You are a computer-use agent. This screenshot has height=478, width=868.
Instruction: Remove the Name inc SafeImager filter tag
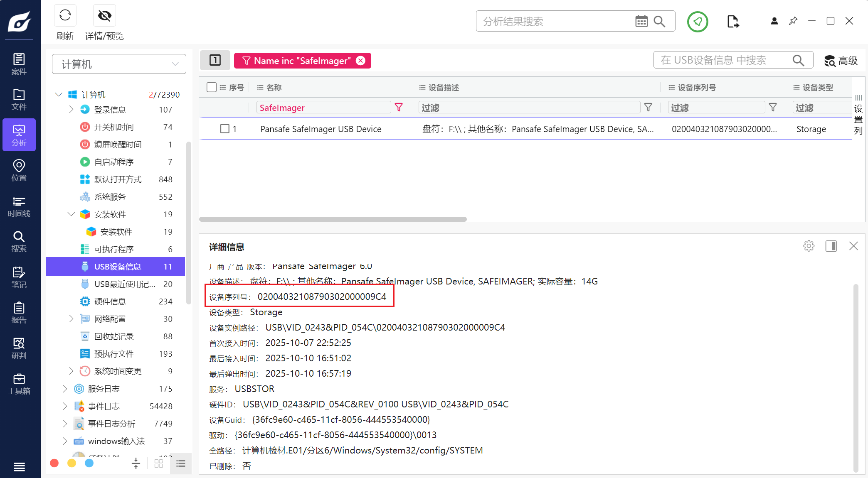click(x=361, y=61)
